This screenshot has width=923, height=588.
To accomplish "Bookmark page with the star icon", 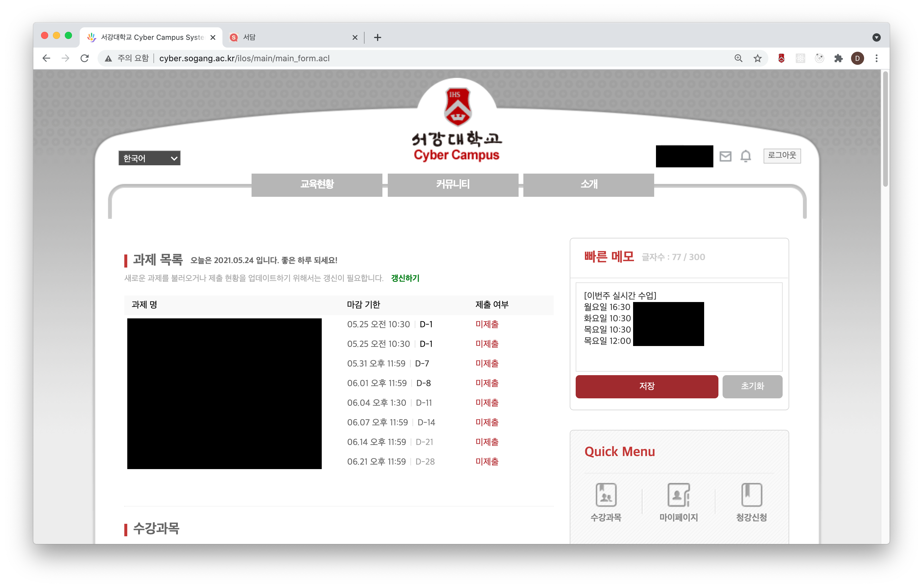I will 757,58.
